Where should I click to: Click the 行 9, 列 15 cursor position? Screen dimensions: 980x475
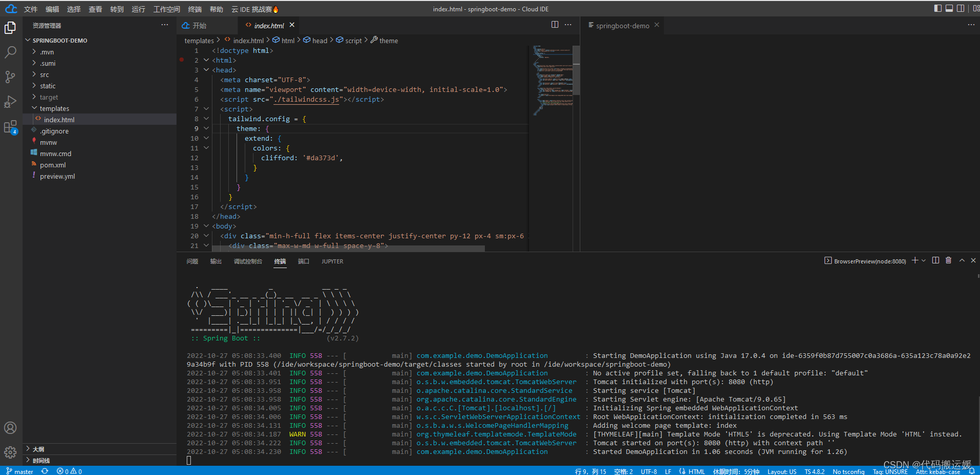point(591,471)
